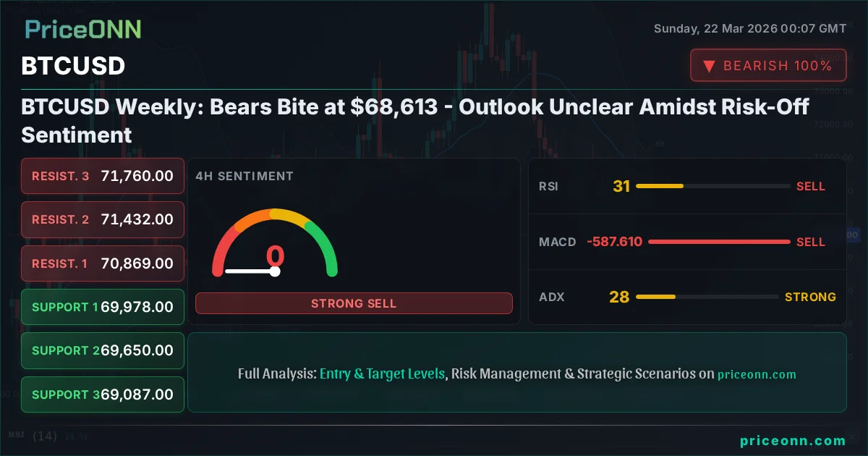Image resolution: width=868 pixels, height=456 pixels.
Task: Select the Support 3 level row
Action: tap(103, 394)
